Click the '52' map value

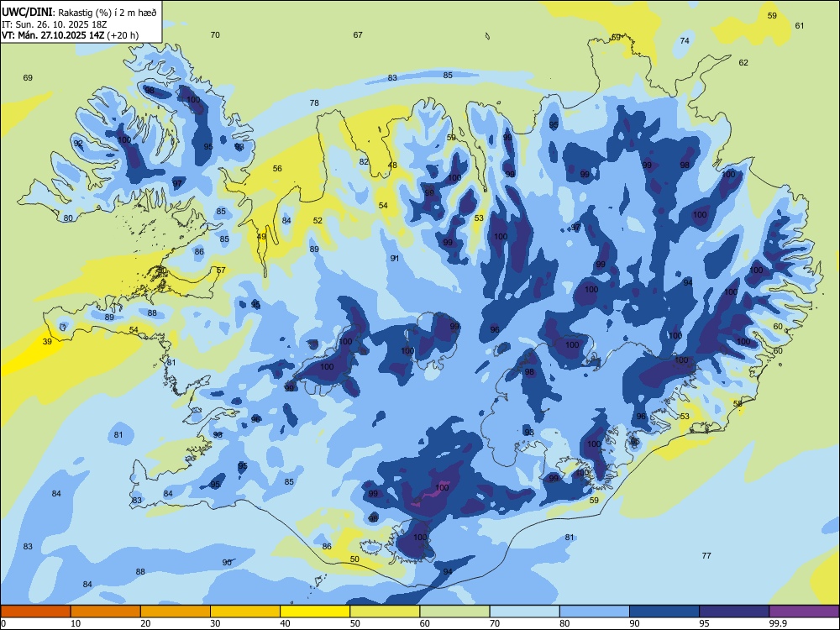click(x=318, y=220)
